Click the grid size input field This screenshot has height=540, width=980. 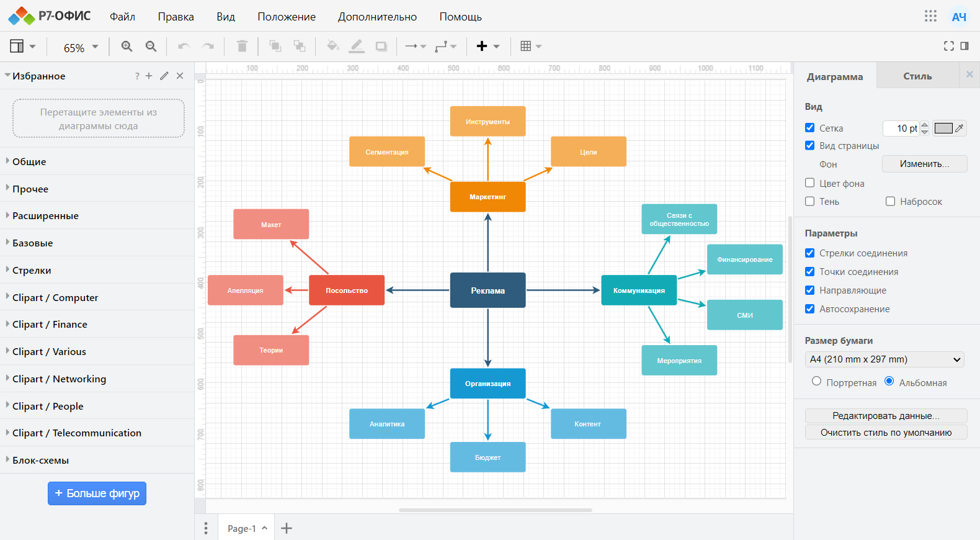tap(901, 128)
